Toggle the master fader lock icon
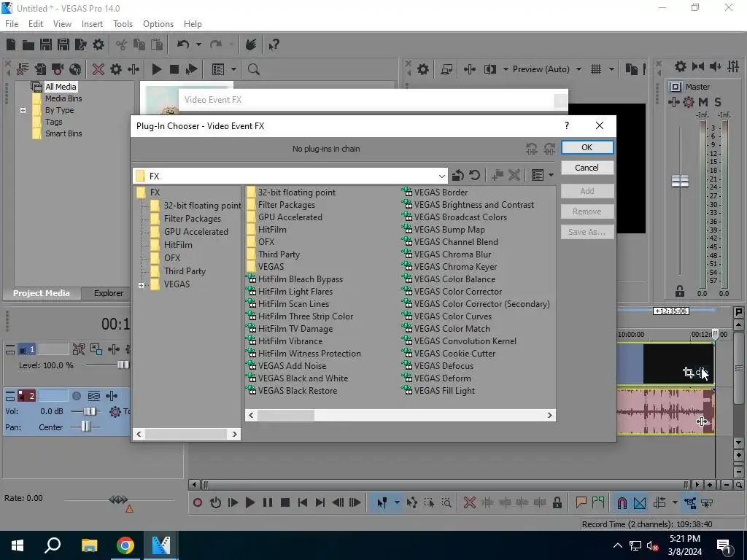This screenshot has height=560, width=747. click(680, 290)
